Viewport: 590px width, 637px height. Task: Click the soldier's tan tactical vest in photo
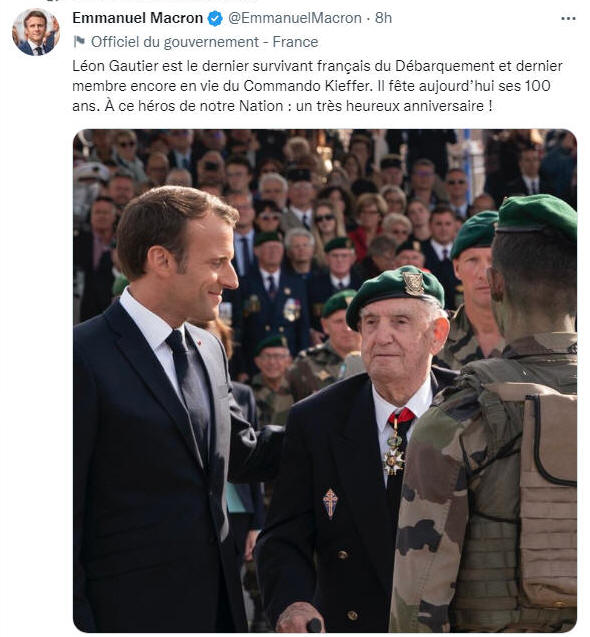549,500
